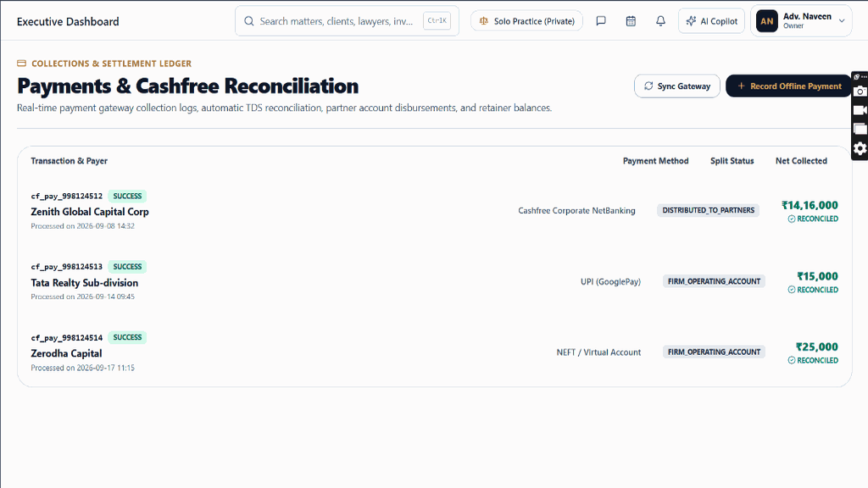The width and height of the screenshot is (868, 488).
Task: Click the DISTRIBUTED_TO_PARTNERS status badge
Action: coord(708,210)
